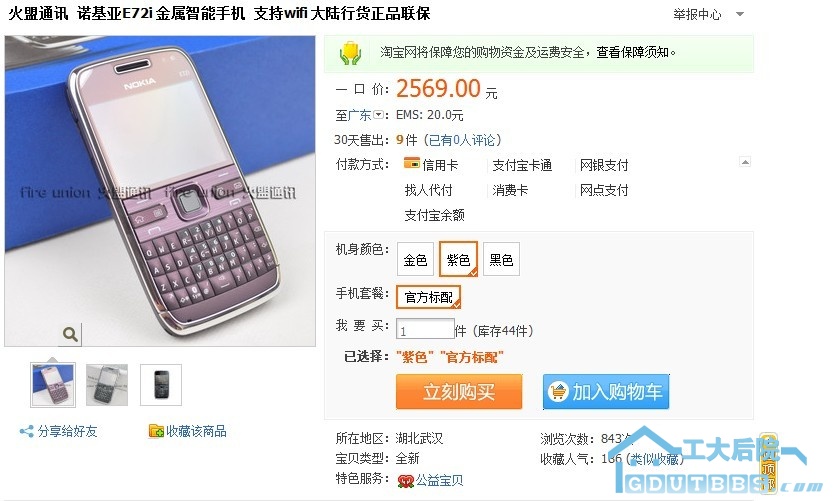Viewport: 833px width, 501px height.
Task: Click the share-with-friends icon
Action: [27, 431]
